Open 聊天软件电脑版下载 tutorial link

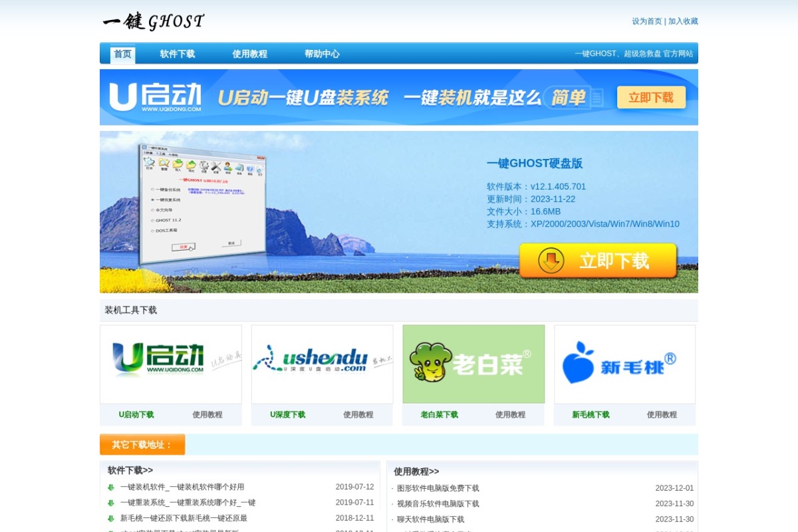pos(431,519)
